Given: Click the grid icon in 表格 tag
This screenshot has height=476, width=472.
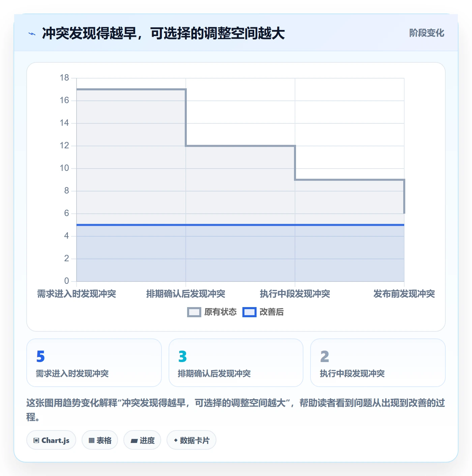Looking at the screenshot, I should pyautogui.click(x=91, y=441).
